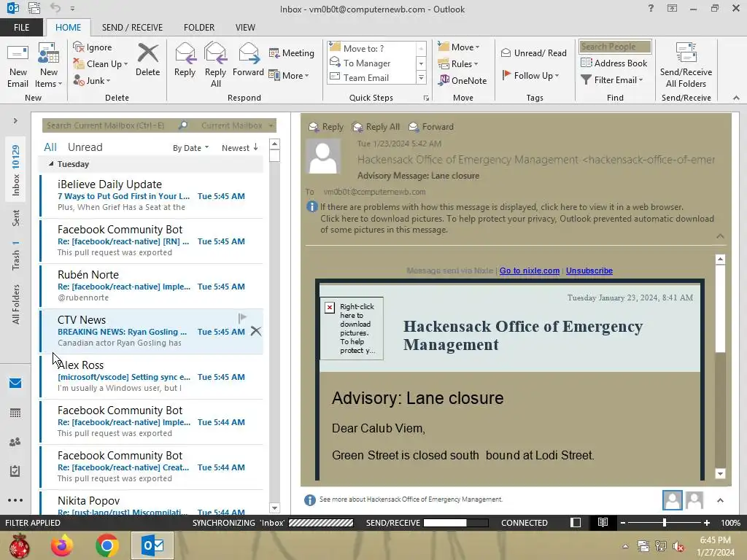Image resolution: width=747 pixels, height=560 pixels.
Task: Click Forward in the reading pane
Action: (431, 127)
